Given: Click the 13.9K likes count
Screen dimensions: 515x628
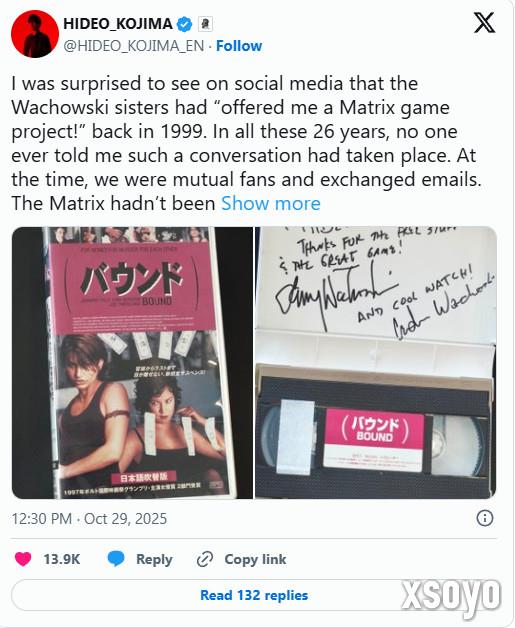Looking at the screenshot, I should [x=62, y=559].
